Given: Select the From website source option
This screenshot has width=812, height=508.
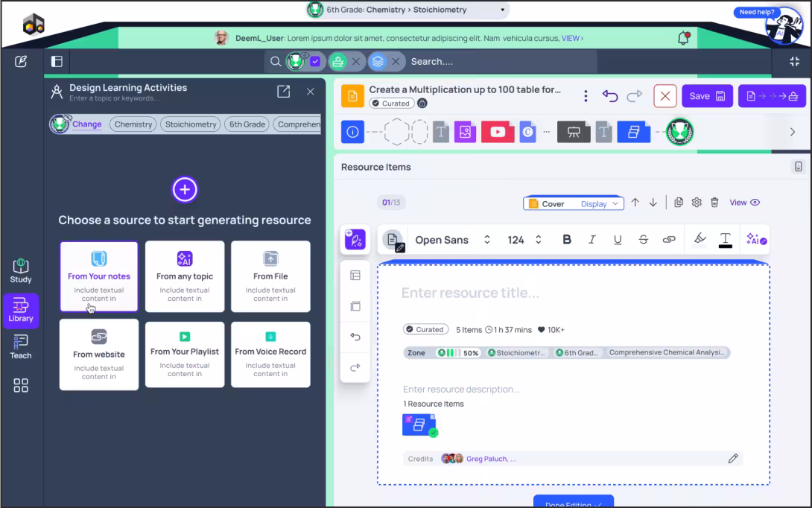Looking at the screenshot, I should pyautogui.click(x=99, y=355).
